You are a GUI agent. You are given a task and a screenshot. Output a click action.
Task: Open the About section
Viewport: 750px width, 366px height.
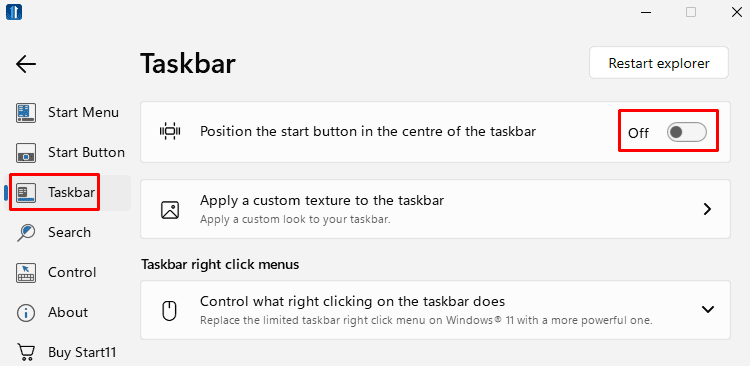(67, 312)
